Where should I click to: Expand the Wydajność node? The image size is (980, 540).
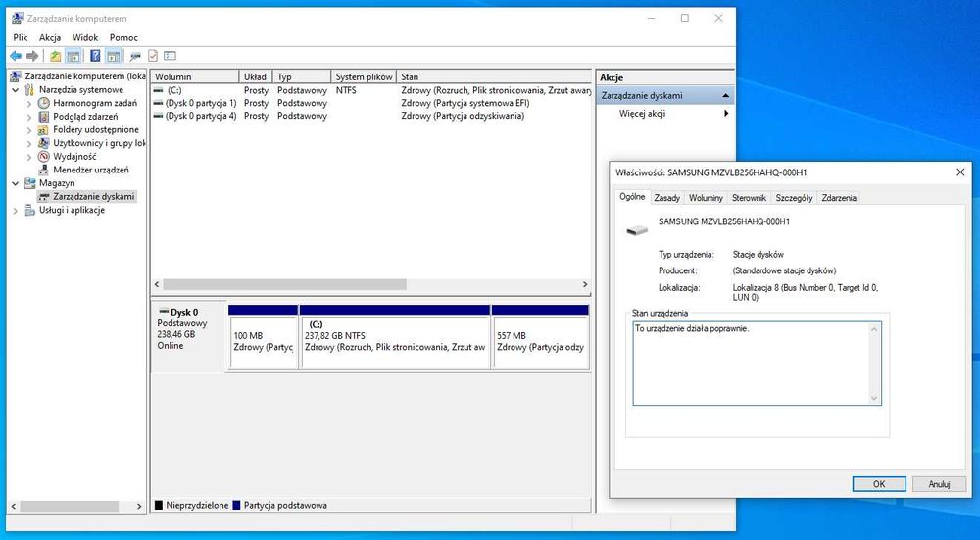click(x=29, y=156)
